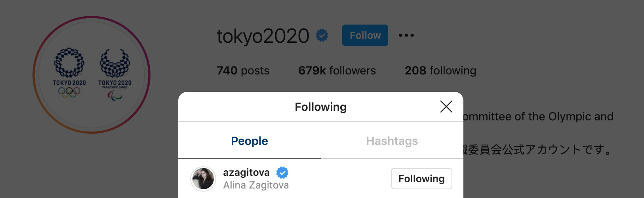View the tokyo2020 profile picture story
Image resolution: width=644 pixels, height=198 pixels.
coord(91,75)
